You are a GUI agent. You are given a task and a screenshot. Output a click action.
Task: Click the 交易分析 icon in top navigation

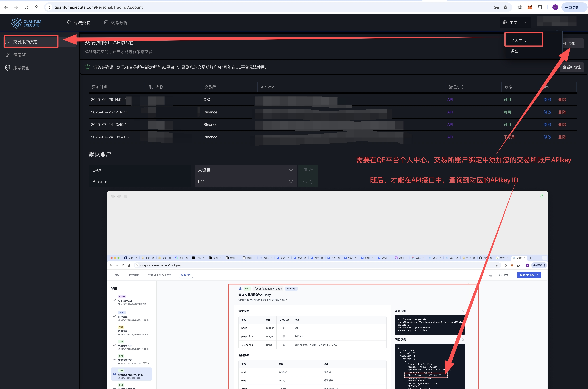pos(106,22)
